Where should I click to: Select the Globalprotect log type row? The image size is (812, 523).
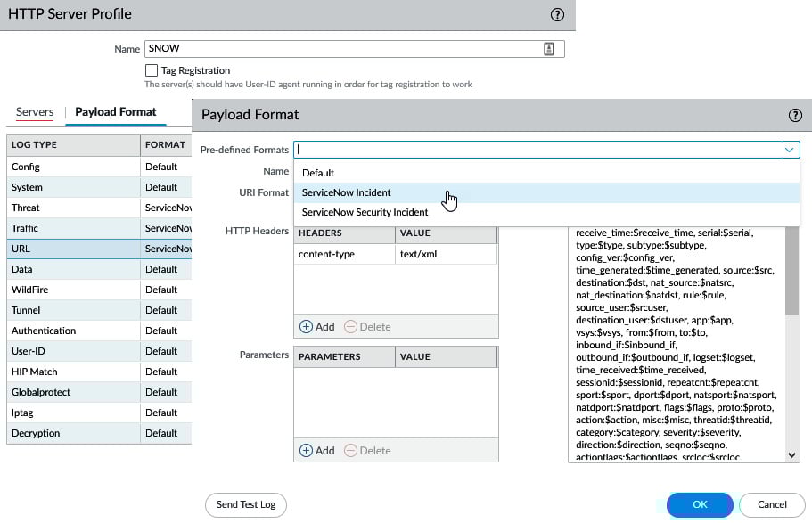99,393
